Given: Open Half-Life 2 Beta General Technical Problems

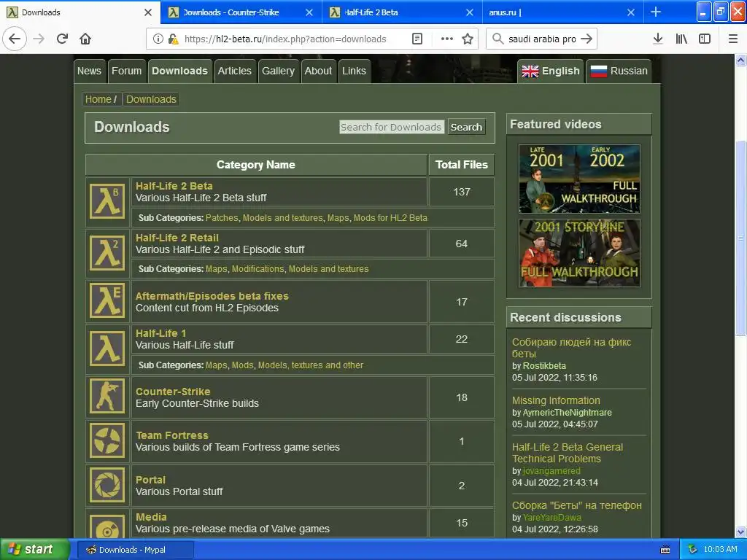Looking at the screenshot, I should click(x=568, y=453).
